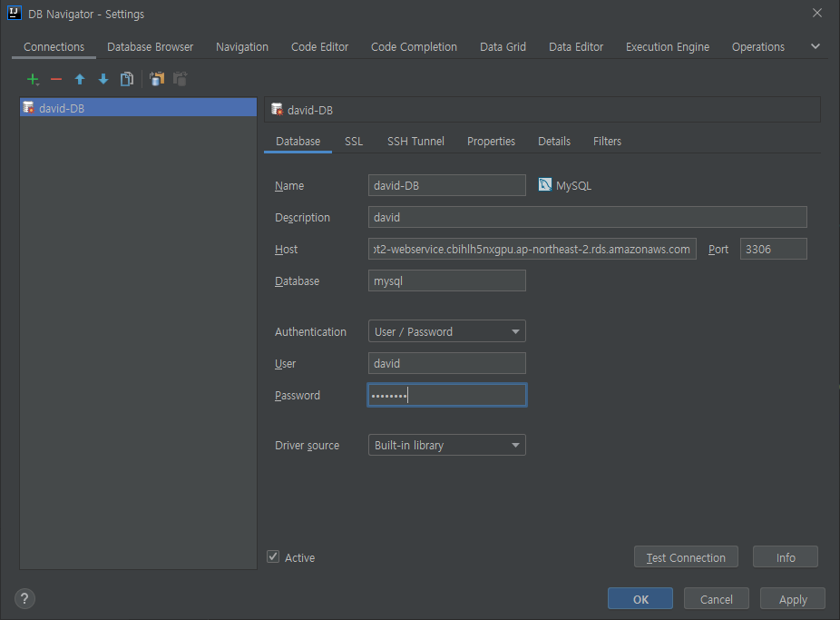
Task: Focus the Password input field
Action: (x=447, y=394)
